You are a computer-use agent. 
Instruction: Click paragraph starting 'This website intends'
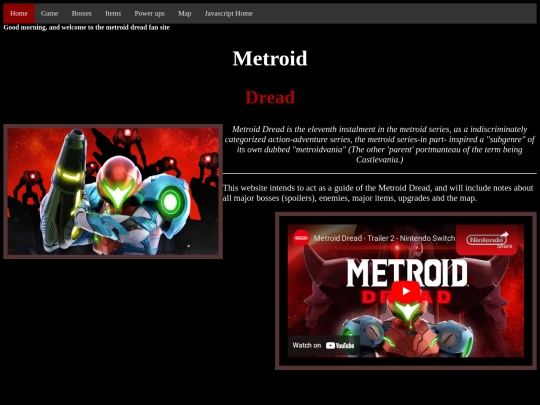pyautogui.click(x=378, y=193)
